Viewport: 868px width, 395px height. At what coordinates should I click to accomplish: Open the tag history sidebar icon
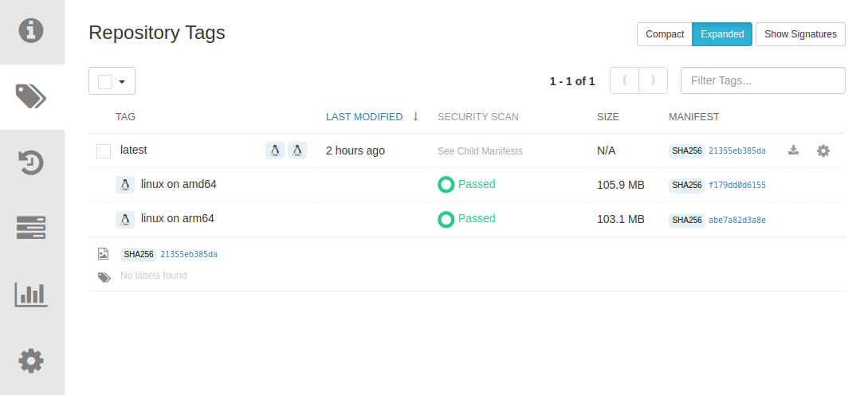[x=32, y=163]
